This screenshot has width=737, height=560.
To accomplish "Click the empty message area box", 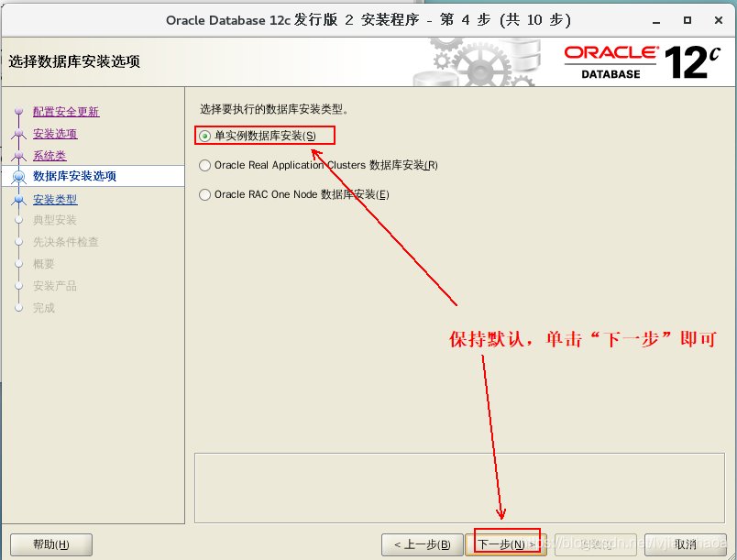I will coord(459,489).
